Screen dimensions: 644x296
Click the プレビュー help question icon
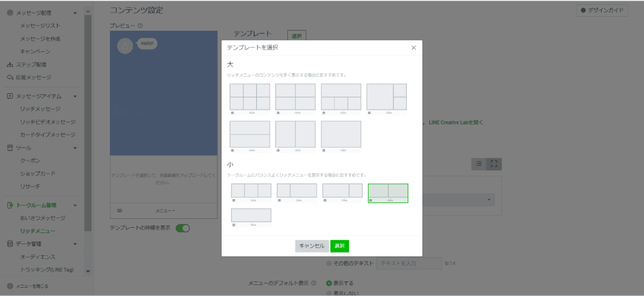pyautogui.click(x=141, y=26)
